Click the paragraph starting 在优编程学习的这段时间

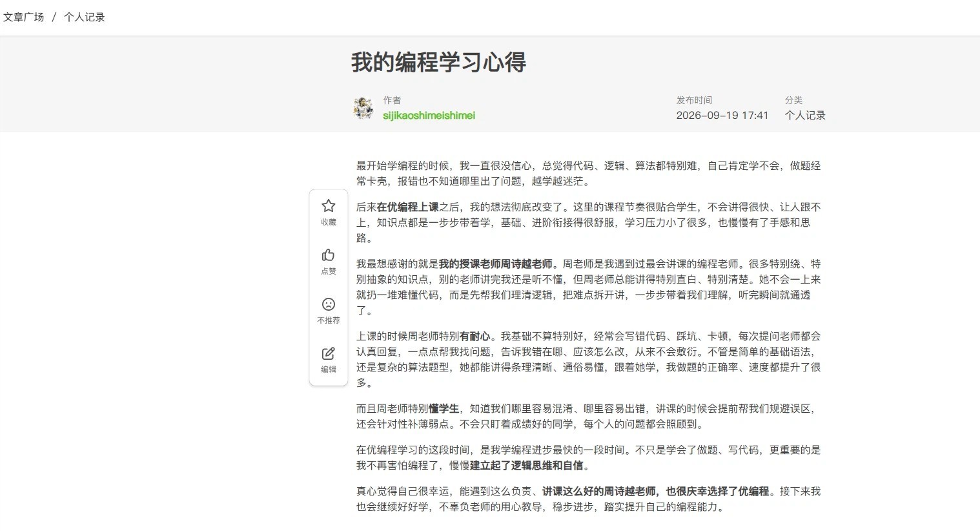click(x=588, y=458)
